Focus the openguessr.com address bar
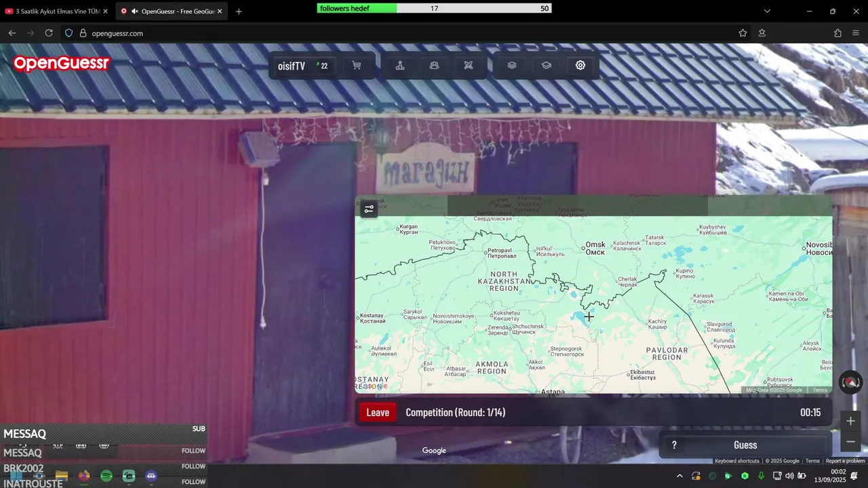868x488 pixels. 407,33
